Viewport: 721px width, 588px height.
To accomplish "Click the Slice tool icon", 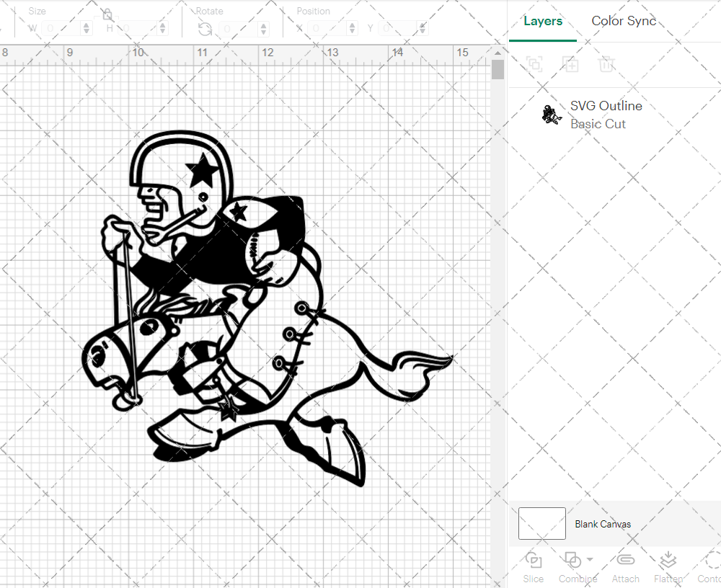I will coord(534,561).
